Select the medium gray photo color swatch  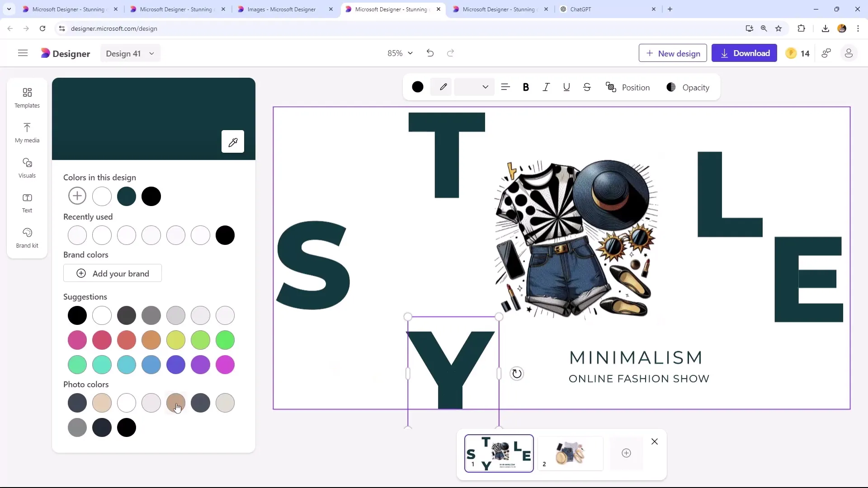pyautogui.click(x=77, y=427)
